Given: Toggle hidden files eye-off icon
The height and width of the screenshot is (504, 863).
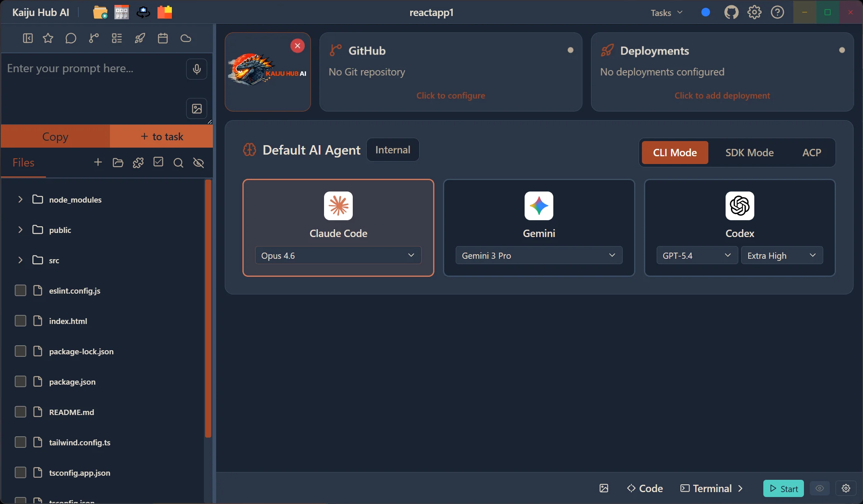Looking at the screenshot, I should point(199,163).
